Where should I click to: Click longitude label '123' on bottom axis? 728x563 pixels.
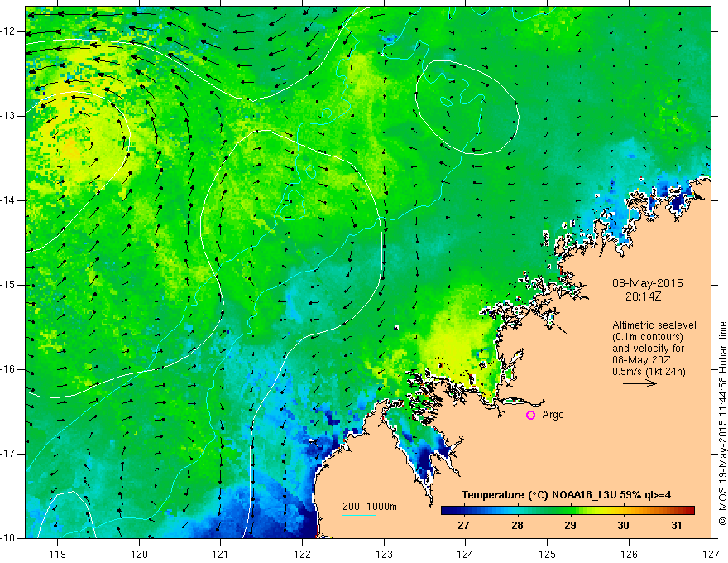pos(384,554)
